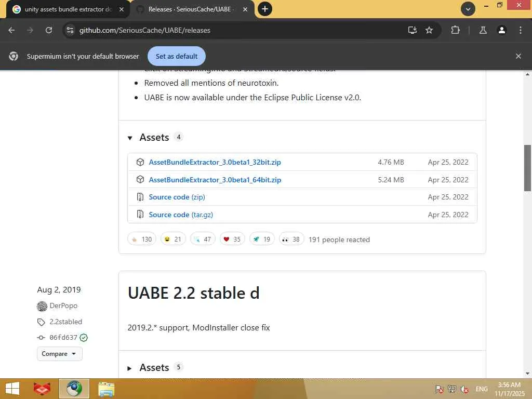Bookmark this page with the star icon
The image size is (532, 399).
pyautogui.click(x=429, y=30)
